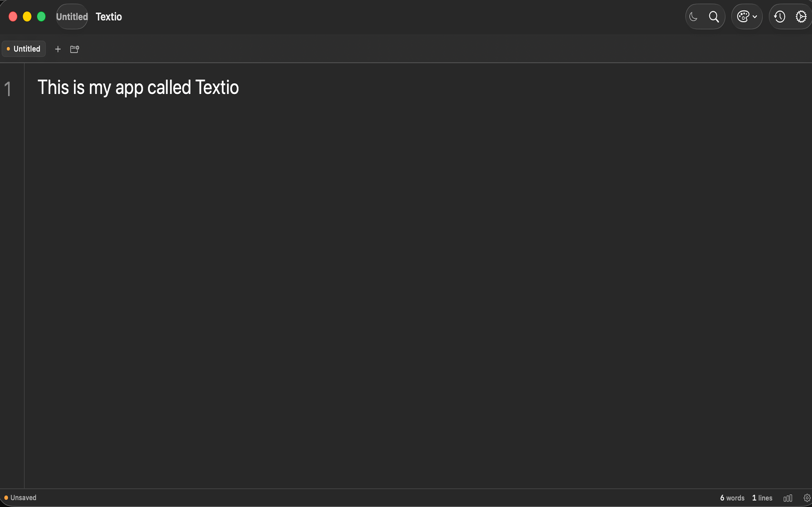
Task: Show statistics via the bar chart icon
Action: pos(788,498)
